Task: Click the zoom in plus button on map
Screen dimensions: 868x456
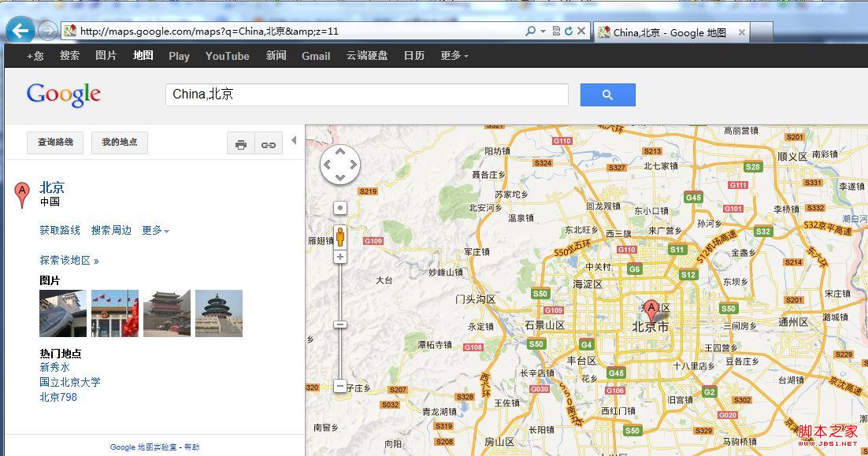Action: pyautogui.click(x=340, y=257)
